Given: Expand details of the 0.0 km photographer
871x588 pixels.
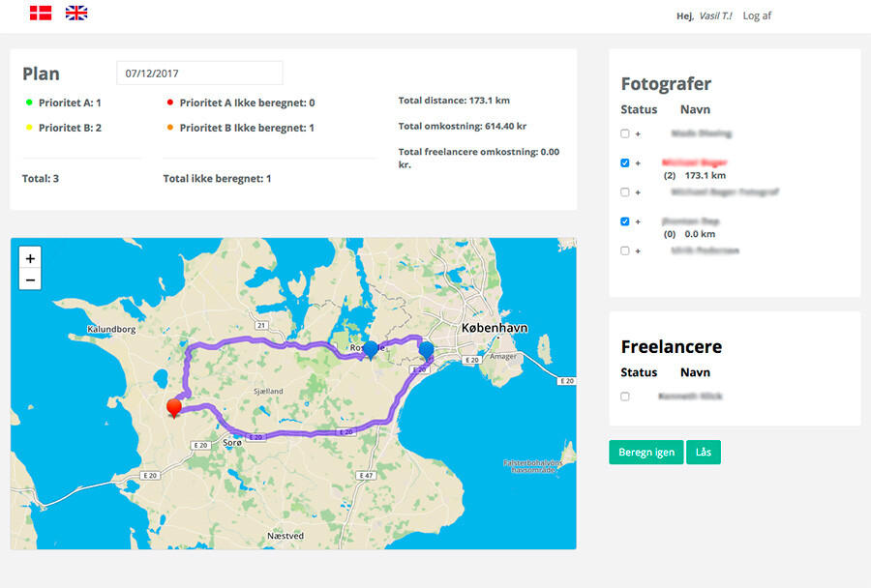Looking at the screenshot, I should [x=636, y=221].
